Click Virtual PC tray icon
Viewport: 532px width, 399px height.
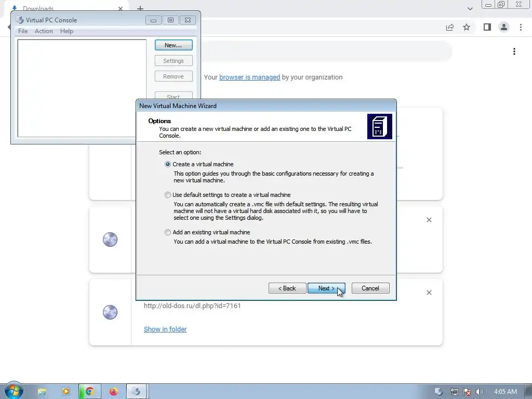pos(438,392)
